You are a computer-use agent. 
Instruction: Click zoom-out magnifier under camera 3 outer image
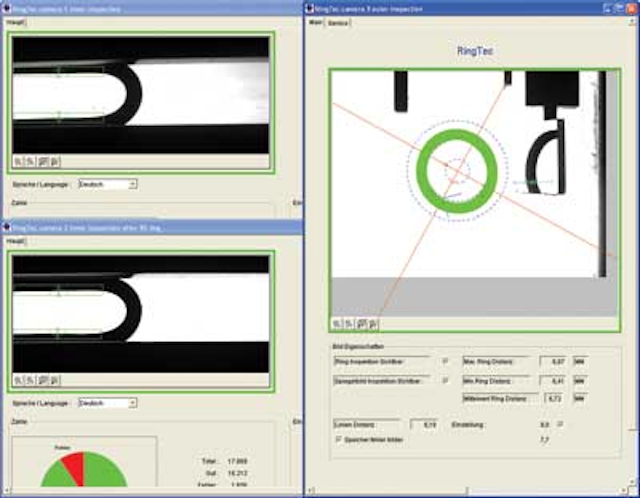click(x=349, y=324)
